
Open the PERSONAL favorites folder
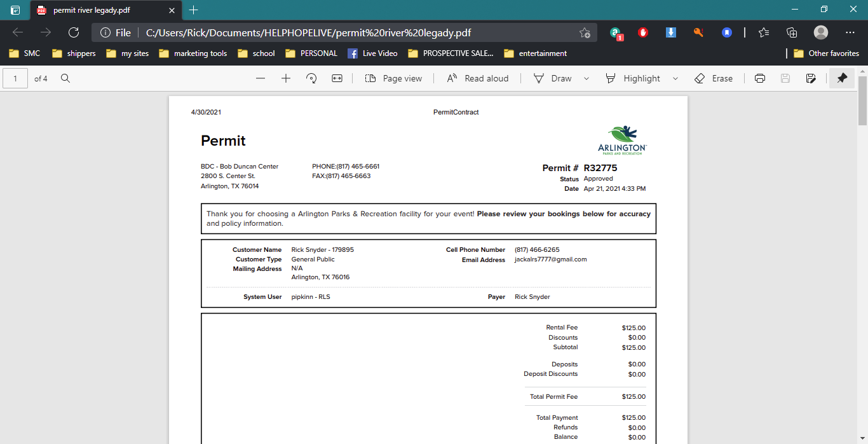[311, 53]
